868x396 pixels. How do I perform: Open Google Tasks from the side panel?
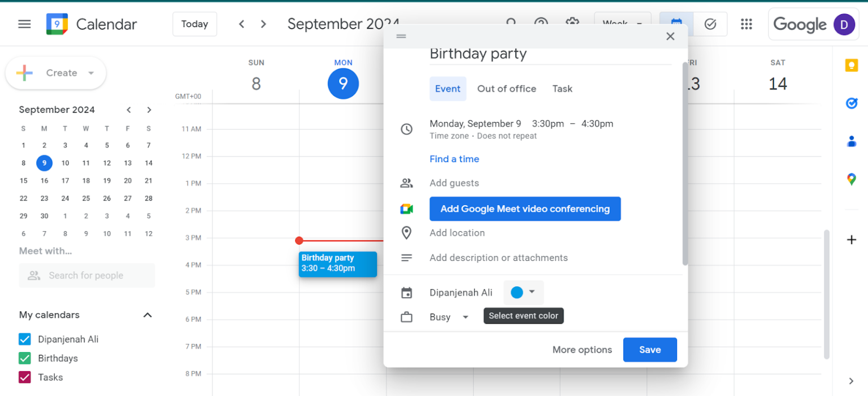[x=851, y=103]
